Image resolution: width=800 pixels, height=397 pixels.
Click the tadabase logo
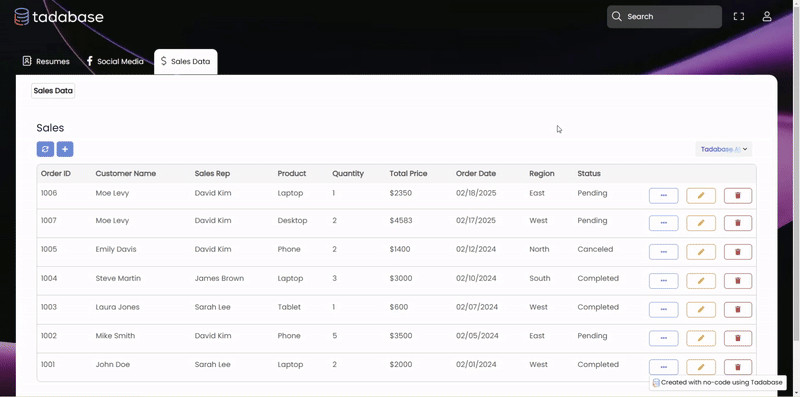(59, 17)
